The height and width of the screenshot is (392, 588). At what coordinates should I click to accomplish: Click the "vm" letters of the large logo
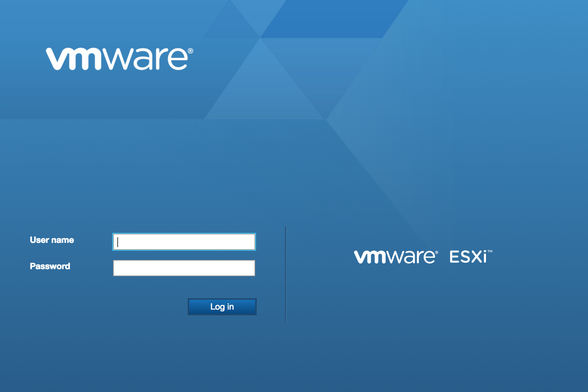(75, 59)
